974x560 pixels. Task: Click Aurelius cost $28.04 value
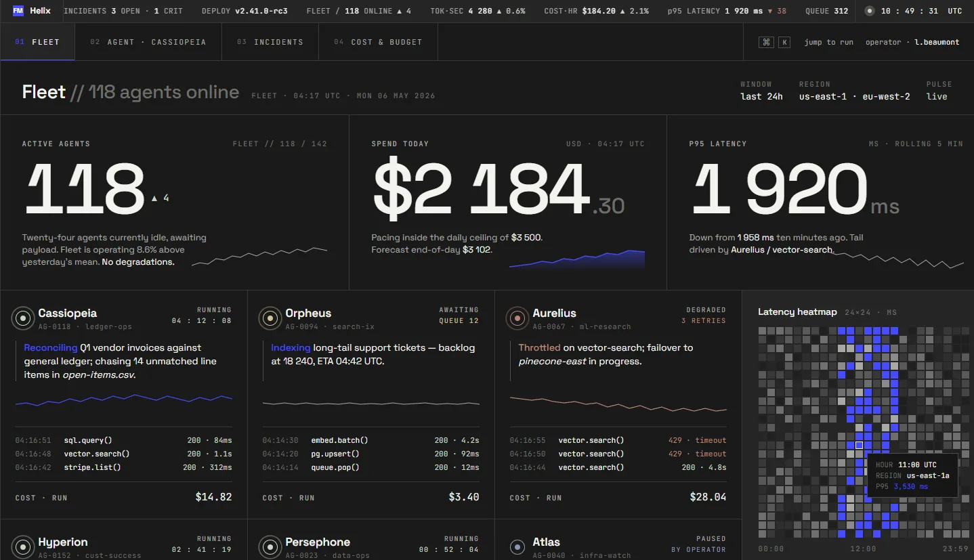click(x=708, y=497)
